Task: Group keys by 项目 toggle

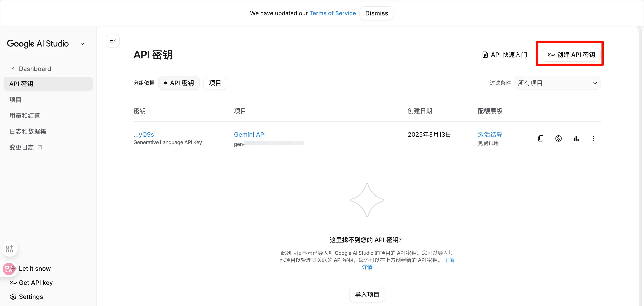Action: [215, 83]
